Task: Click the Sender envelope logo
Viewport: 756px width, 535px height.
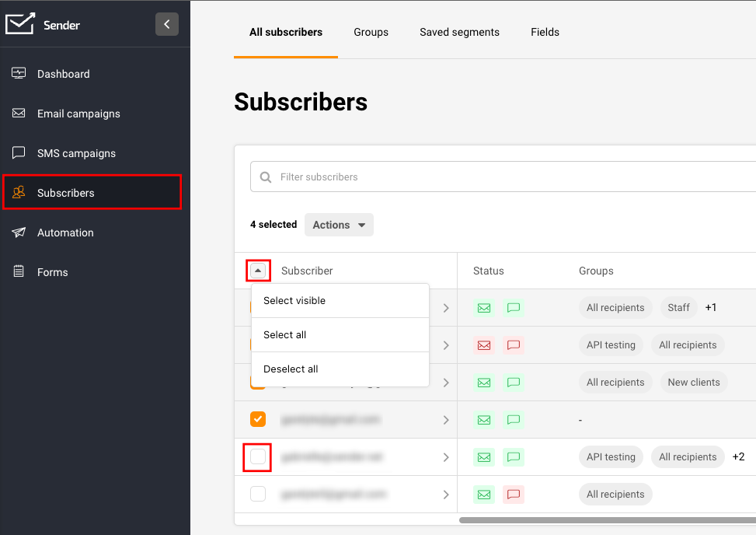Action: click(20, 24)
